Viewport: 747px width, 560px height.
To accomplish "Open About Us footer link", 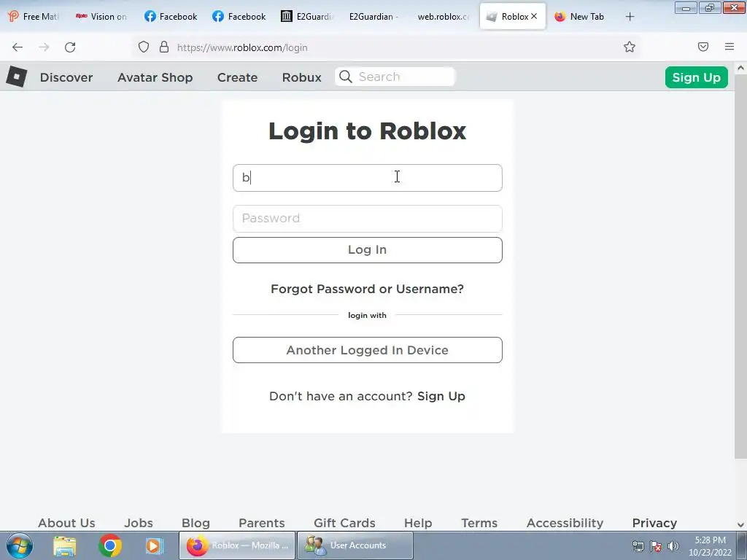I will point(66,523).
